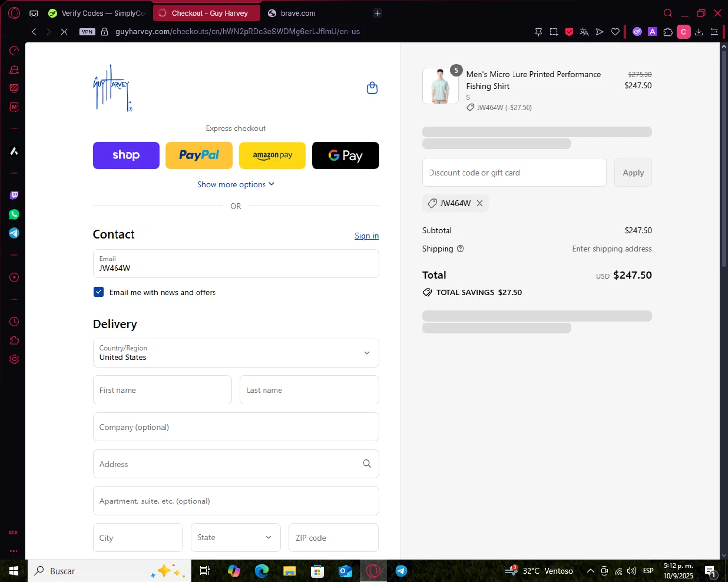Viewport: 728px width, 582px height.
Task: Open GX Corner at the sidebar bottom
Action: point(14,533)
